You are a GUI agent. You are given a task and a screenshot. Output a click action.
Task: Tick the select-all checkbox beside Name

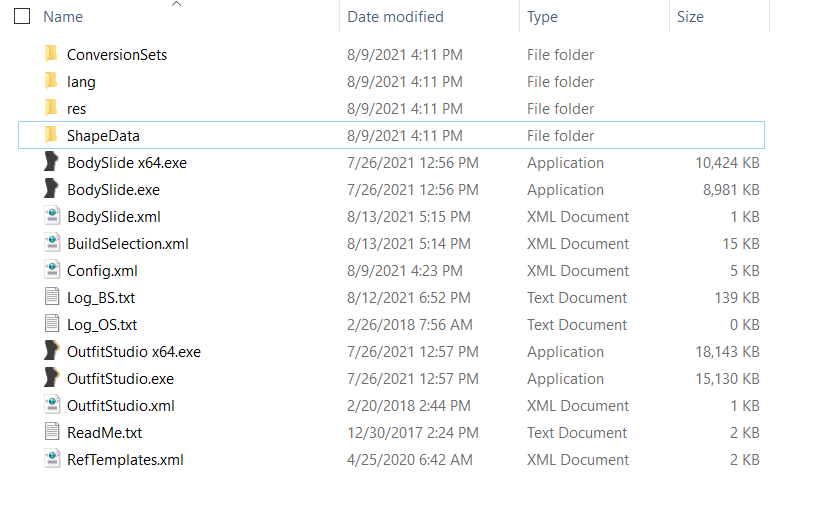(22, 17)
